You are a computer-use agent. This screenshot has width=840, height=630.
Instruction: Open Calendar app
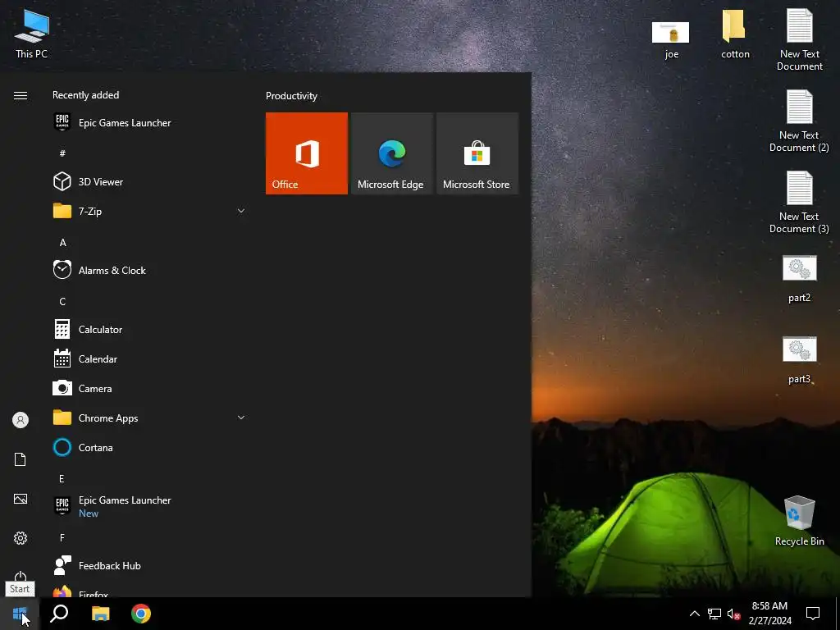[150, 359]
